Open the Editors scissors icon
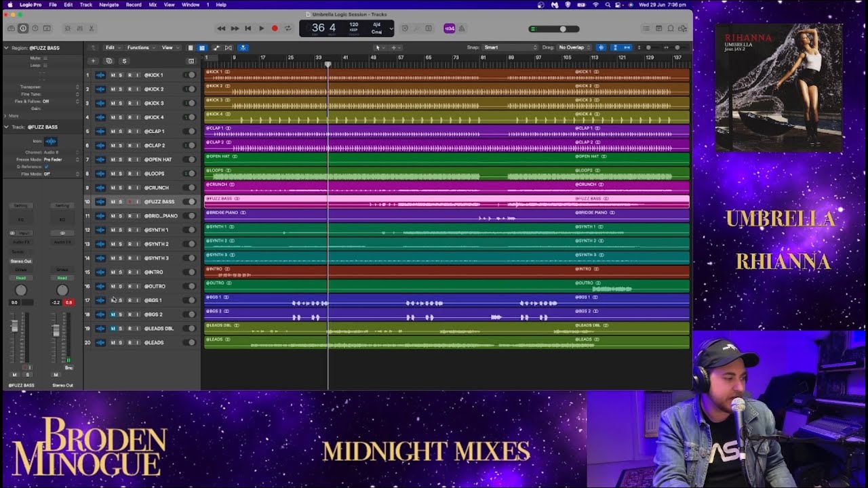The image size is (868, 488). [92, 28]
